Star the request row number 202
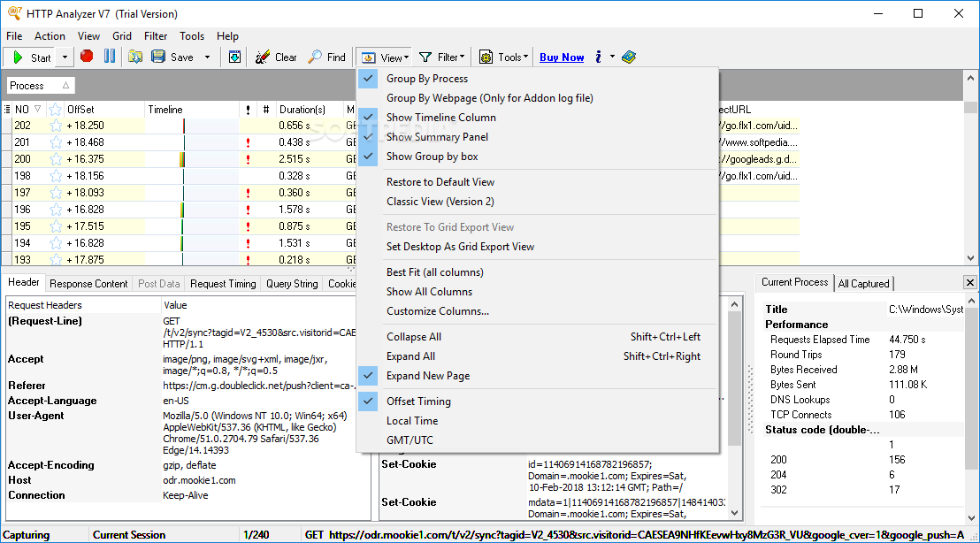Viewport: 980px width, 543px height. [56, 126]
